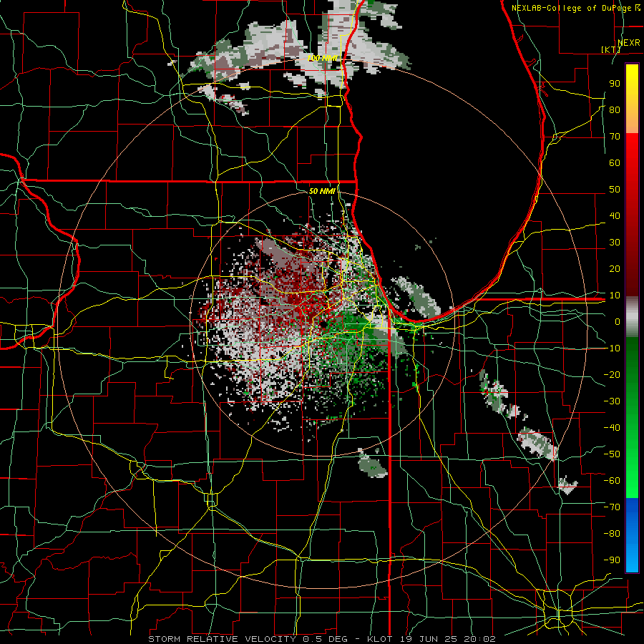Click the positive 10 scale value
This screenshot has height=644, width=644.
(x=615, y=296)
